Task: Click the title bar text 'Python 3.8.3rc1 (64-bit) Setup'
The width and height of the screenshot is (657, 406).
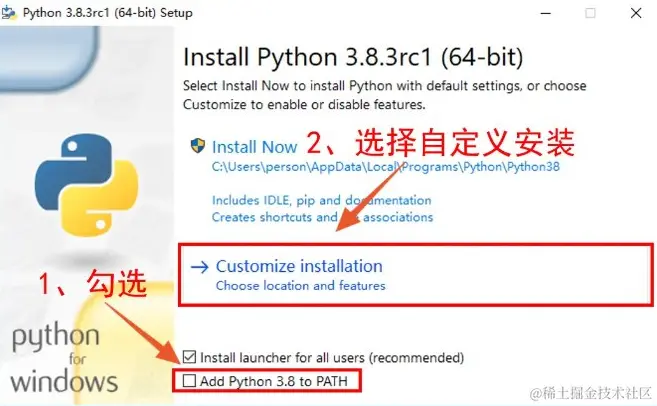Action: tap(108, 13)
